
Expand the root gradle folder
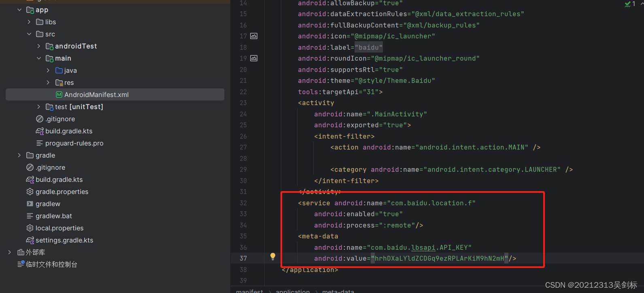(19, 155)
